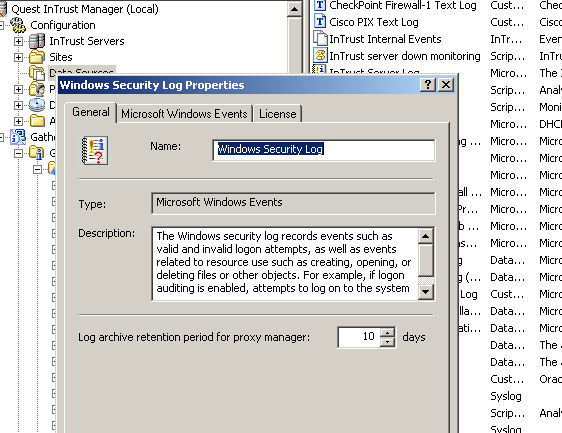Collapse the Gathering tree node
562x433 pixels.
(1, 137)
